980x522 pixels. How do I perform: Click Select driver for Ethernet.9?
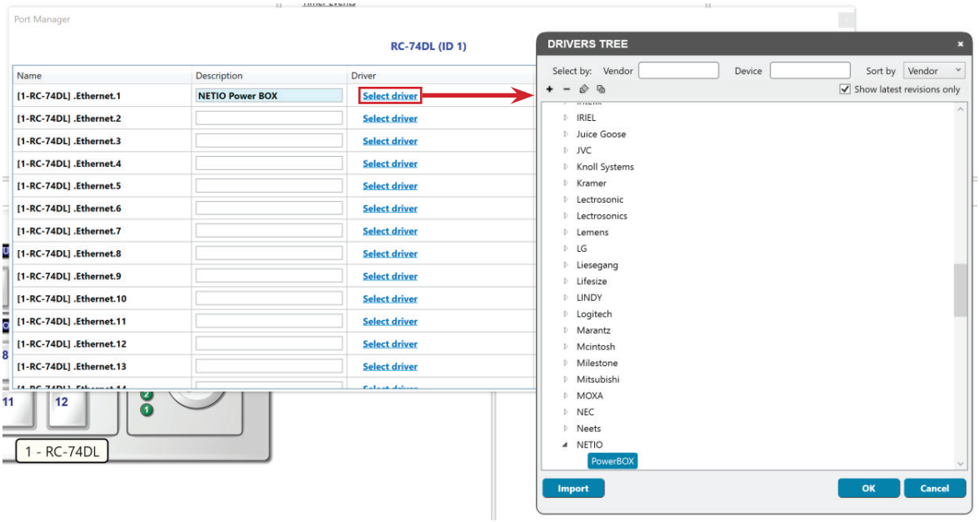coord(390,276)
